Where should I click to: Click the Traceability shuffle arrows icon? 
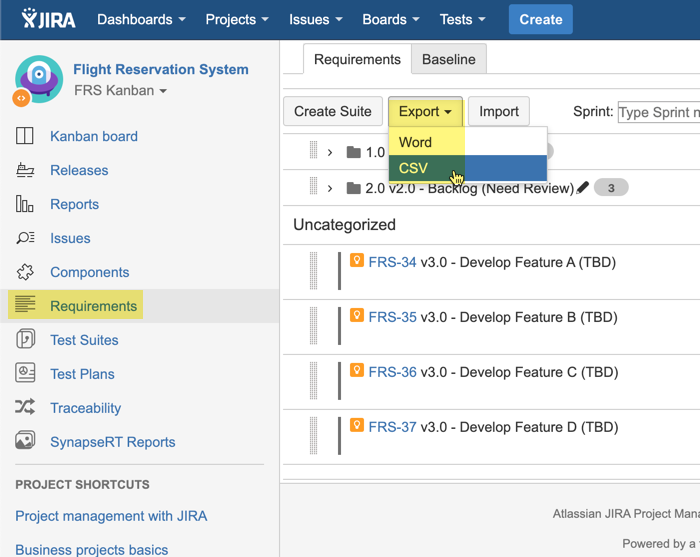pyautogui.click(x=25, y=409)
